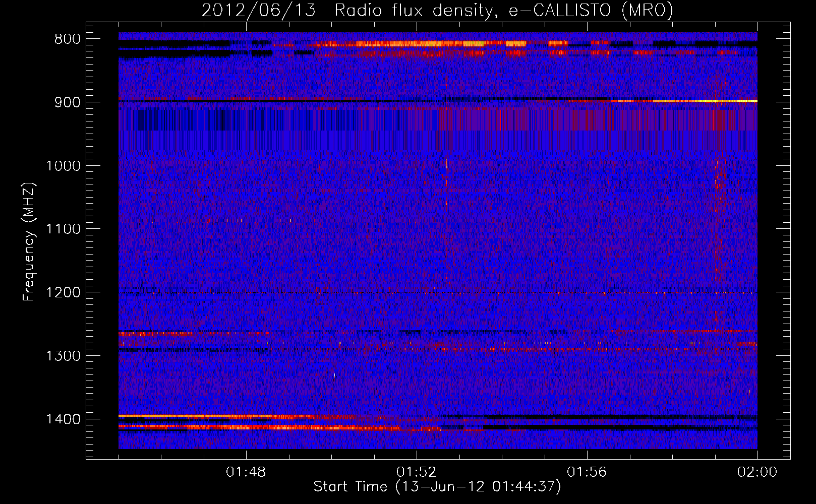Click the 1100 MHz frequency axis label
Screen dimensions: 816x504
click(63, 229)
